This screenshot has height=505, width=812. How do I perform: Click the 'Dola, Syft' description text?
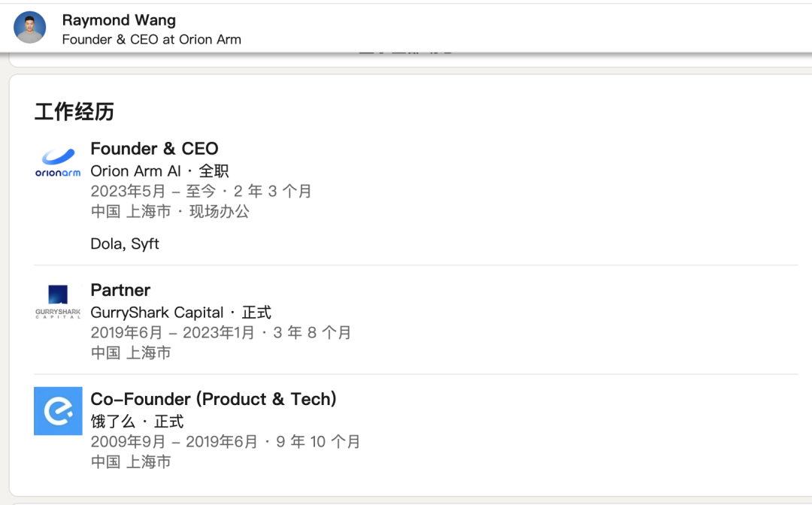[125, 243]
